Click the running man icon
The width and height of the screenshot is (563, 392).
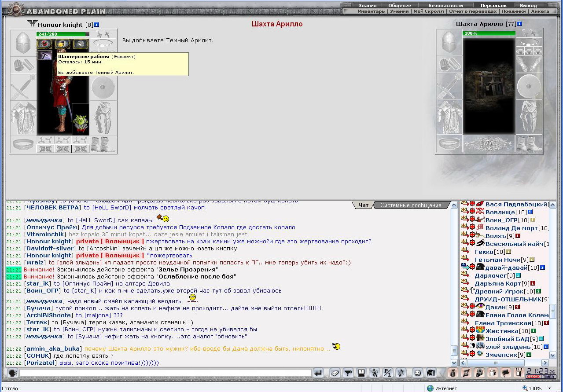click(375, 373)
